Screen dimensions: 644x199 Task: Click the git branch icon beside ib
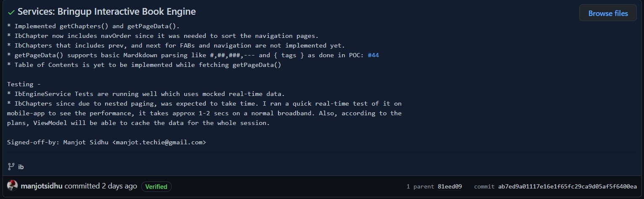(x=11, y=167)
